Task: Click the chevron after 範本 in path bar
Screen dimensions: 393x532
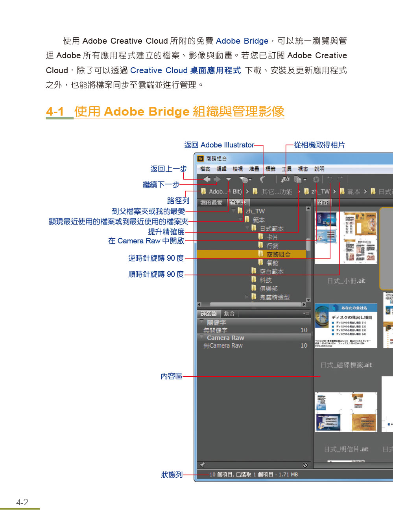Action: (365, 191)
